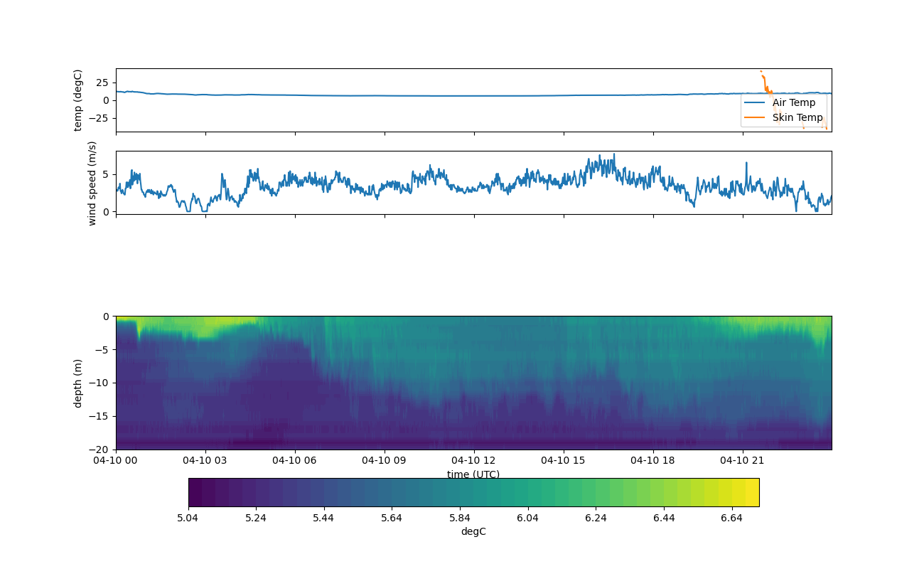Screen dimensions: 924x569
Task: Click the '04-10 21' time tick label
Action: tap(742, 460)
